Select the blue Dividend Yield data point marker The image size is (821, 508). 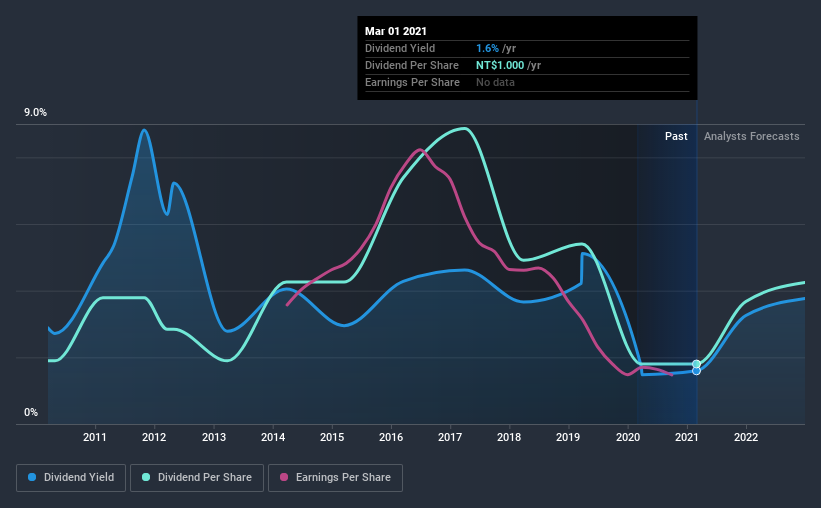point(696,371)
